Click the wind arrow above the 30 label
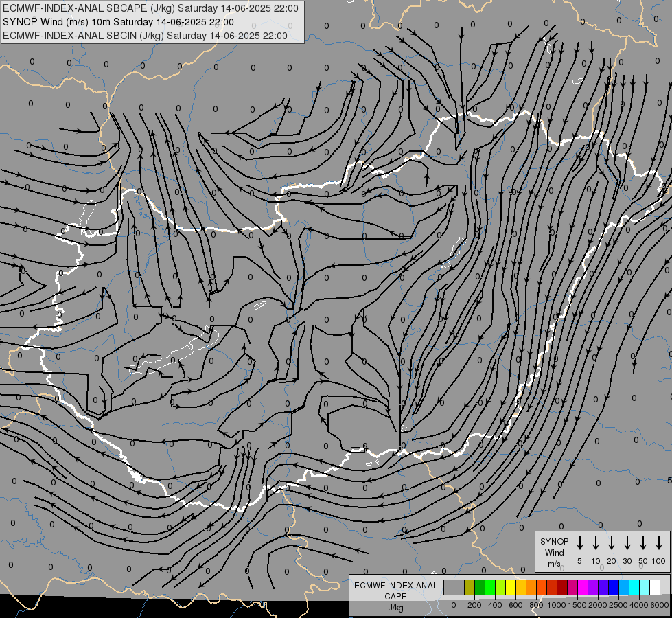672x618 pixels. pyautogui.click(x=627, y=542)
